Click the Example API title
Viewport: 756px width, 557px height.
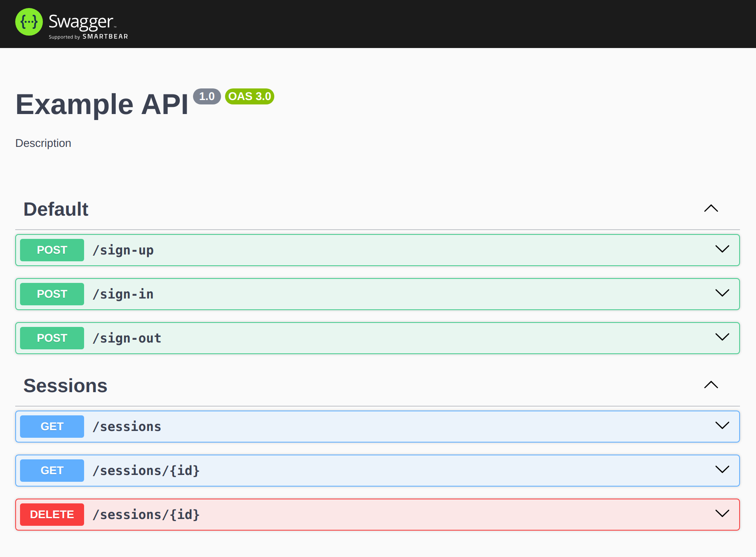pos(102,104)
